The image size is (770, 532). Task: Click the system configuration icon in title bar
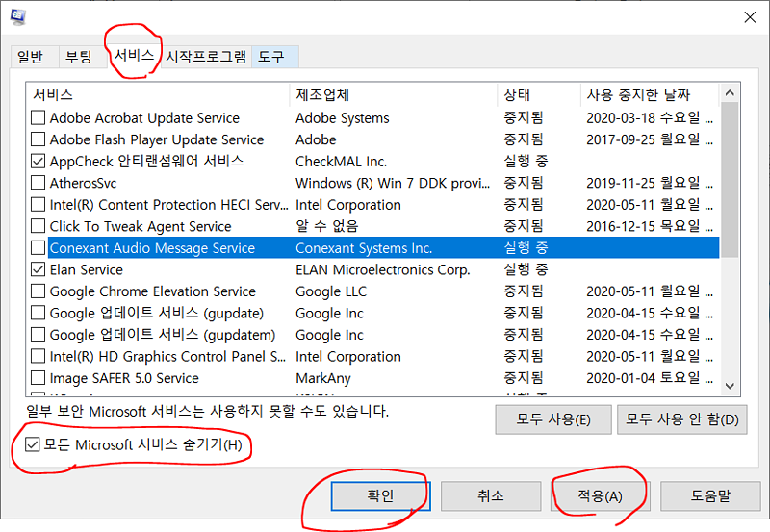click(17, 16)
